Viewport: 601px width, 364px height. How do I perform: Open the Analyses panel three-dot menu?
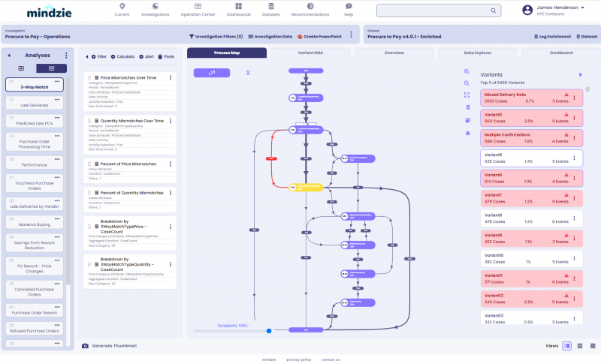[66, 56]
